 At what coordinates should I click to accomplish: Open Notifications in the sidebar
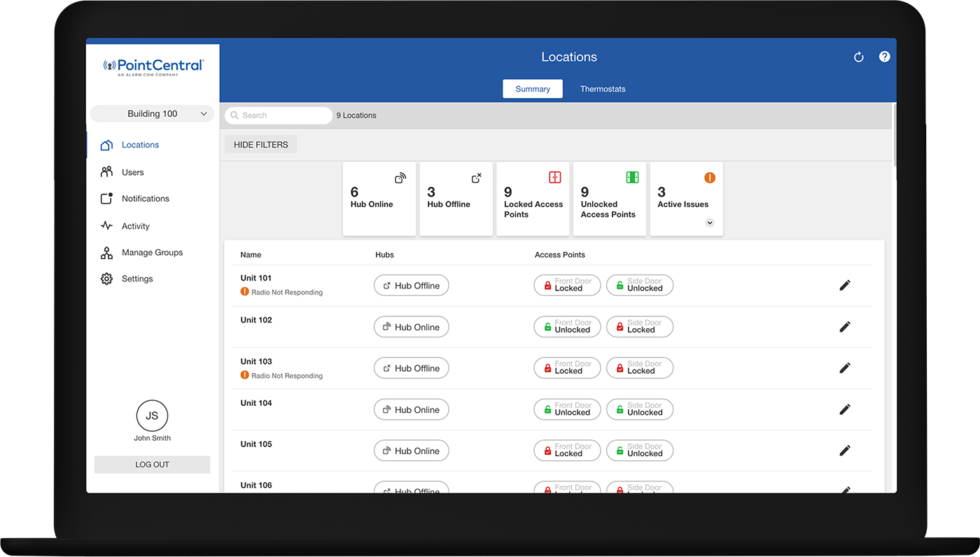[153, 199]
